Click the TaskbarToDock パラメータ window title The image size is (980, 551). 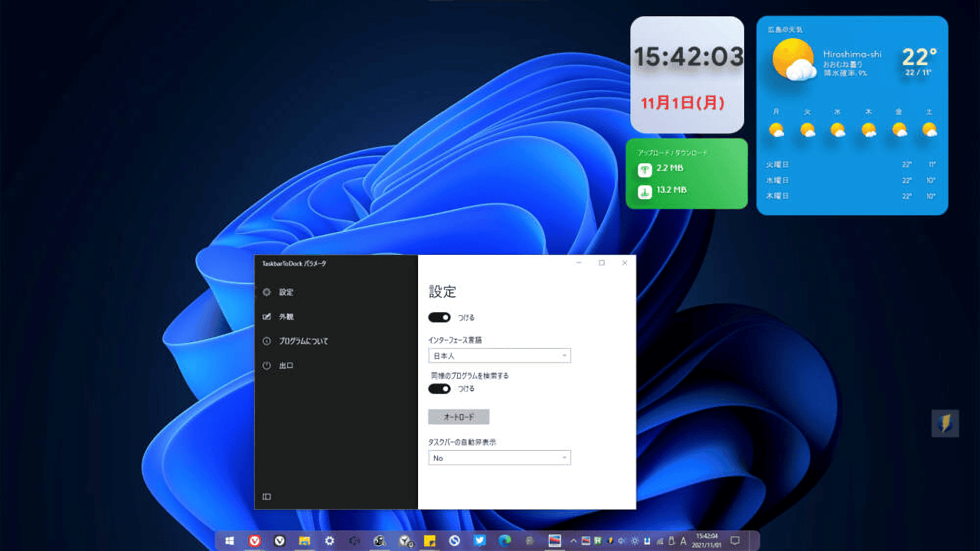tap(294, 263)
